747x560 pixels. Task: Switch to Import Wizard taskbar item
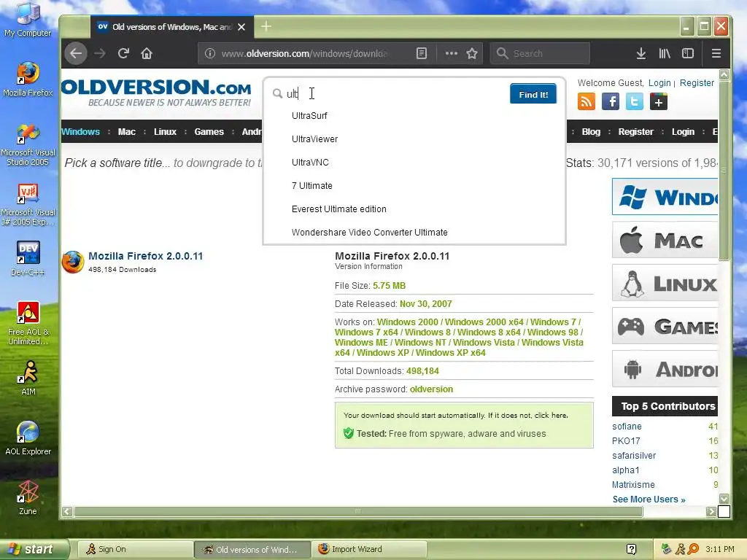369,550
